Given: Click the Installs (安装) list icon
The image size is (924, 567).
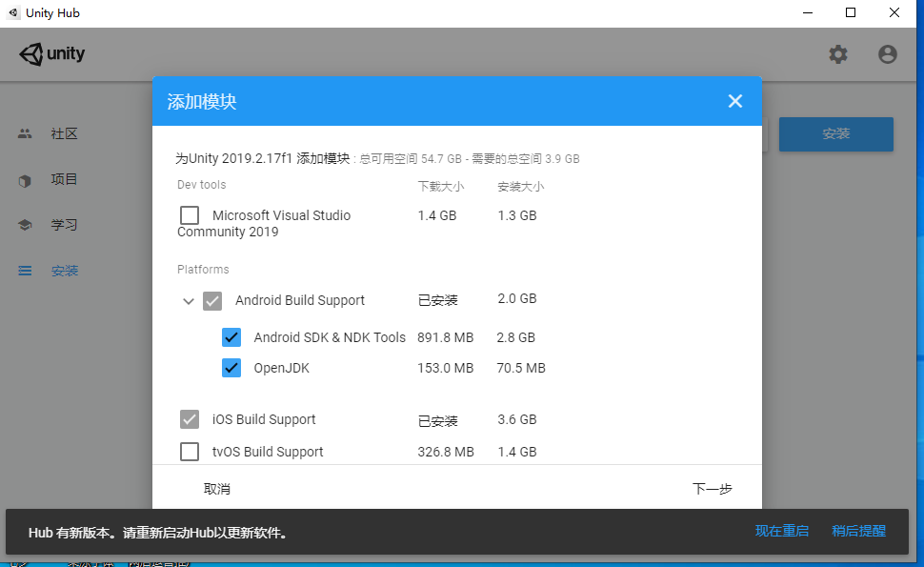Looking at the screenshot, I should click(25, 271).
